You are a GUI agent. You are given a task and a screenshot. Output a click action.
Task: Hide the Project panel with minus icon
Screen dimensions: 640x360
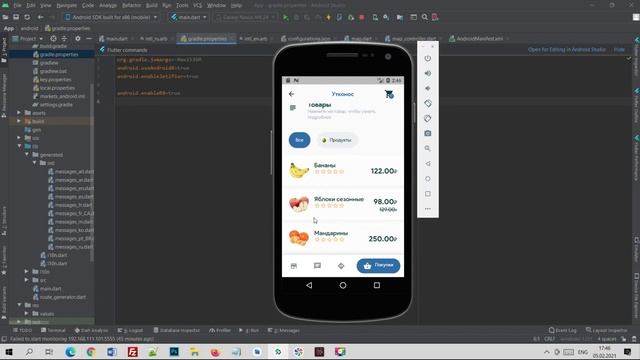tap(89, 38)
